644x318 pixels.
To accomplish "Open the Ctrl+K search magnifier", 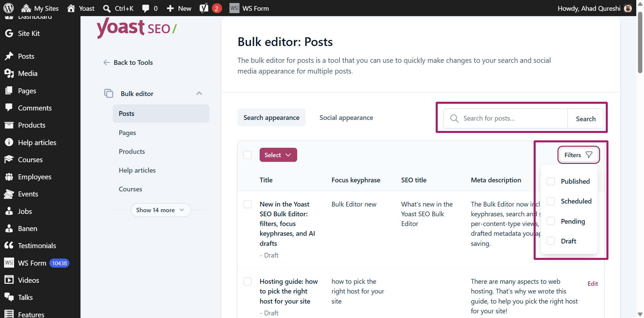I will coord(107,8).
